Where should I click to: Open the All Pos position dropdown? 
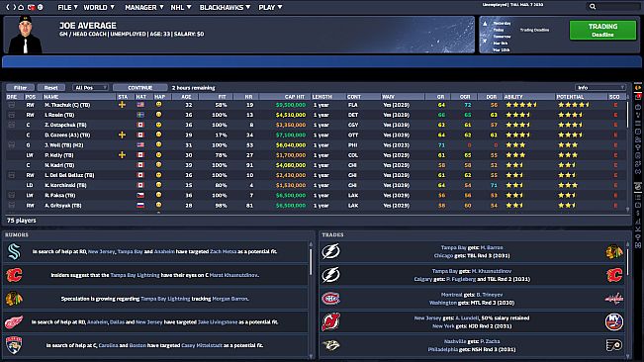tap(90, 87)
